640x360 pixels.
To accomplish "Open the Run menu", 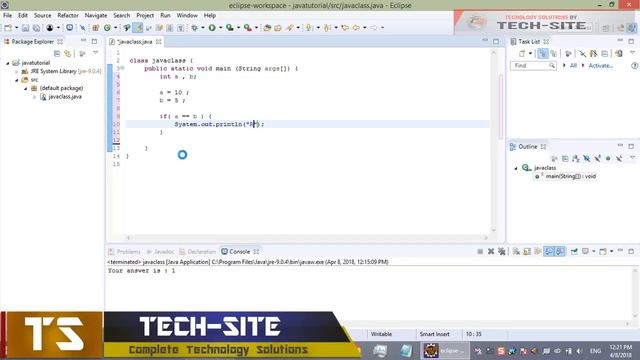I will [165, 16].
